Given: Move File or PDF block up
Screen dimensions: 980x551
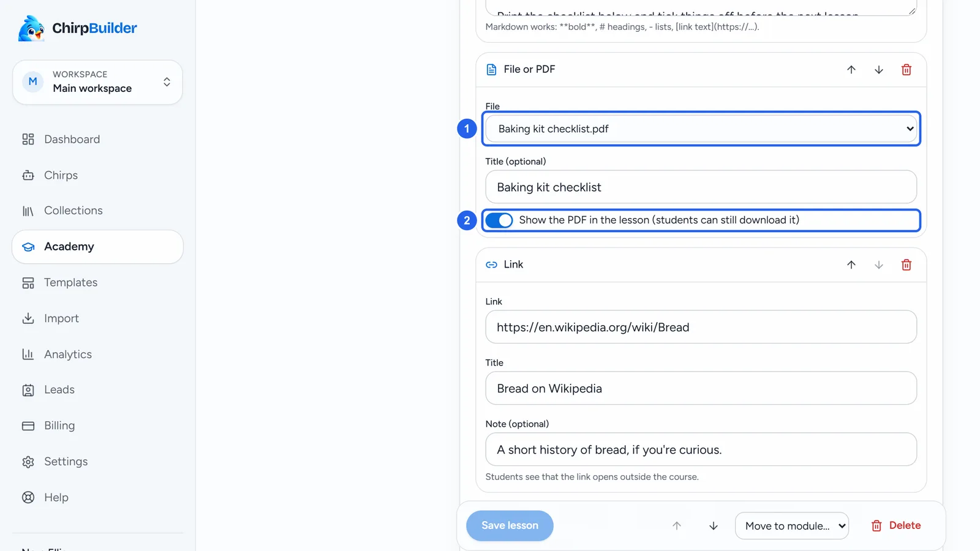Looking at the screenshot, I should [851, 70].
